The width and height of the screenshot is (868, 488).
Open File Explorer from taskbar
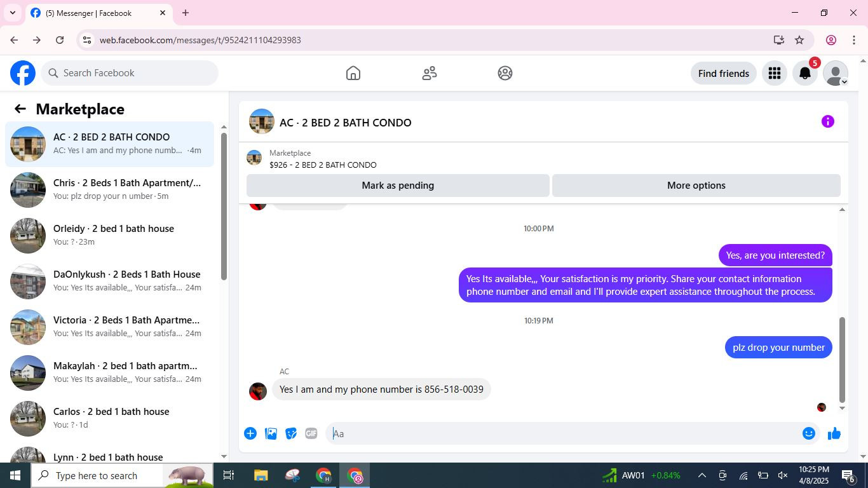point(261,475)
